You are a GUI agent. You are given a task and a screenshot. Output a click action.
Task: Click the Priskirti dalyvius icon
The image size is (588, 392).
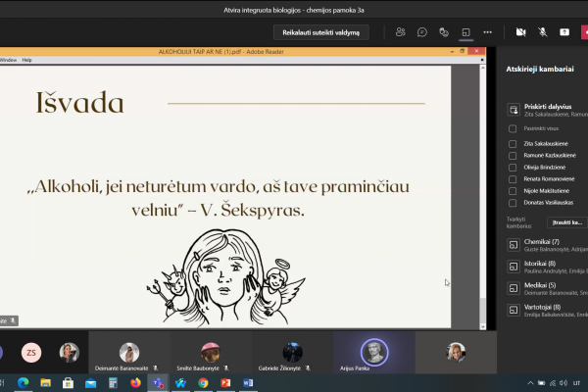click(x=514, y=110)
